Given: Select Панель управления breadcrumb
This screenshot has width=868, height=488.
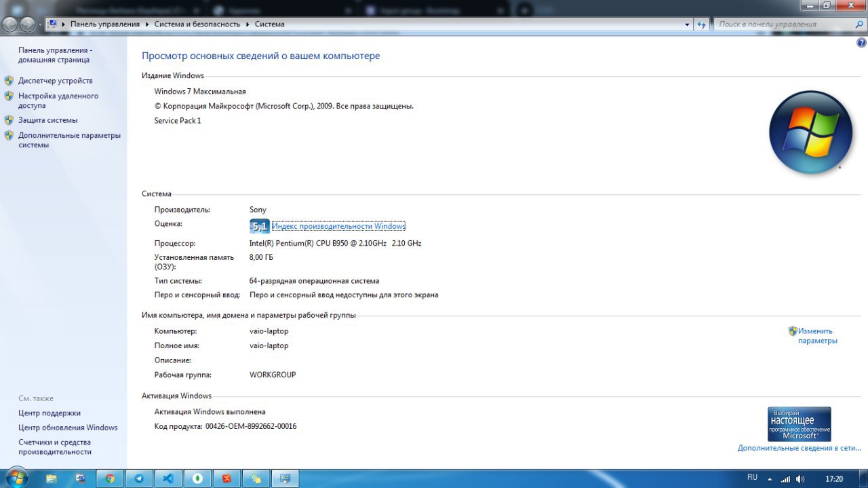Looking at the screenshot, I should [104, 24].
